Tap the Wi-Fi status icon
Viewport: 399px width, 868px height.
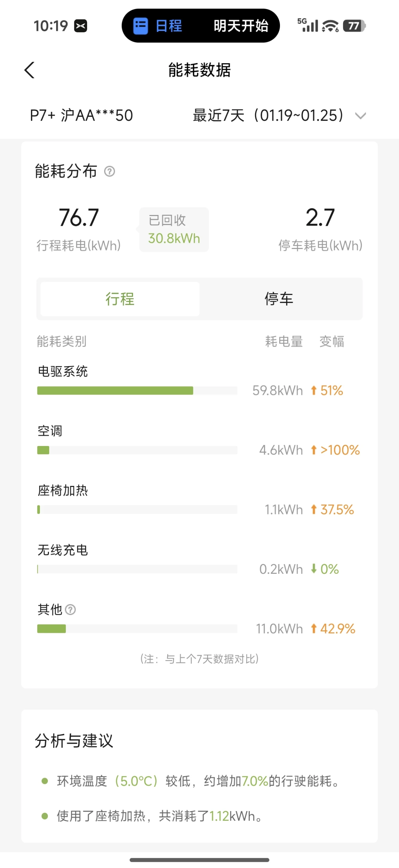[x=330, y=26]
